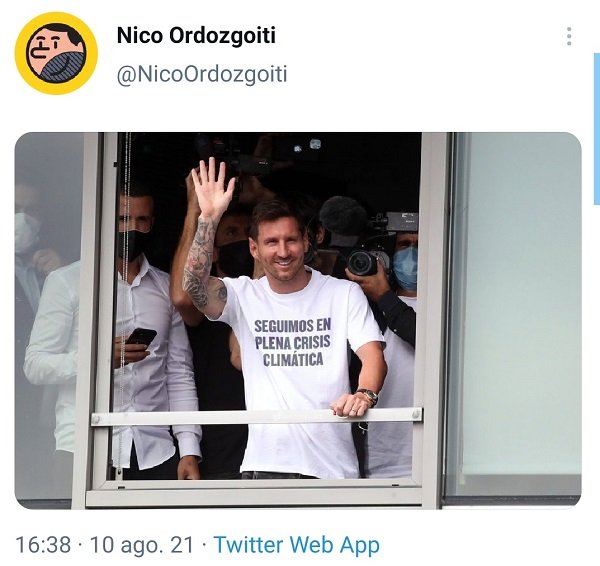Open the Twitter Web App source link

297,545
